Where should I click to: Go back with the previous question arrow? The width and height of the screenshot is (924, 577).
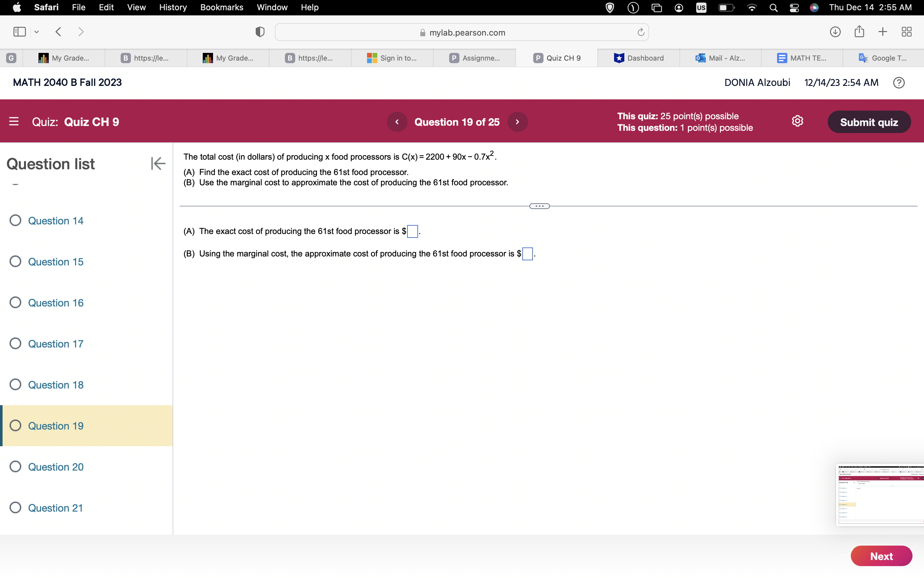(397, 121)
